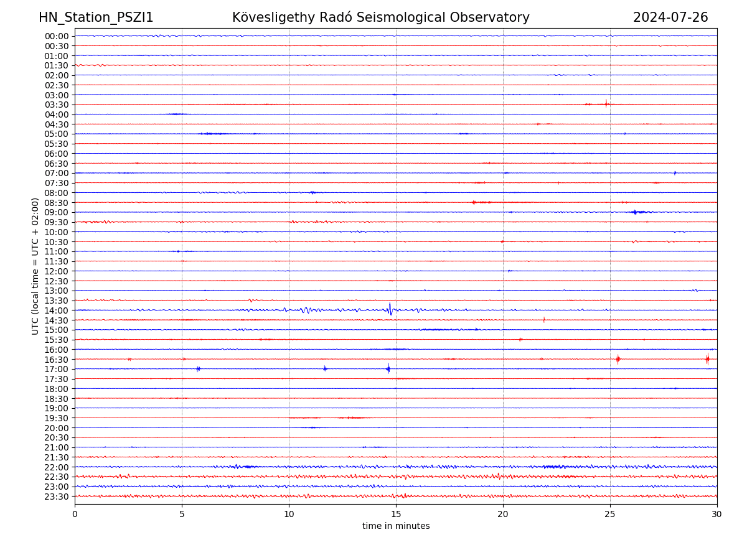Viewport: 747px width, 560px height.
Task: Click the 16:30 row time label
Action: coord(57,360)
